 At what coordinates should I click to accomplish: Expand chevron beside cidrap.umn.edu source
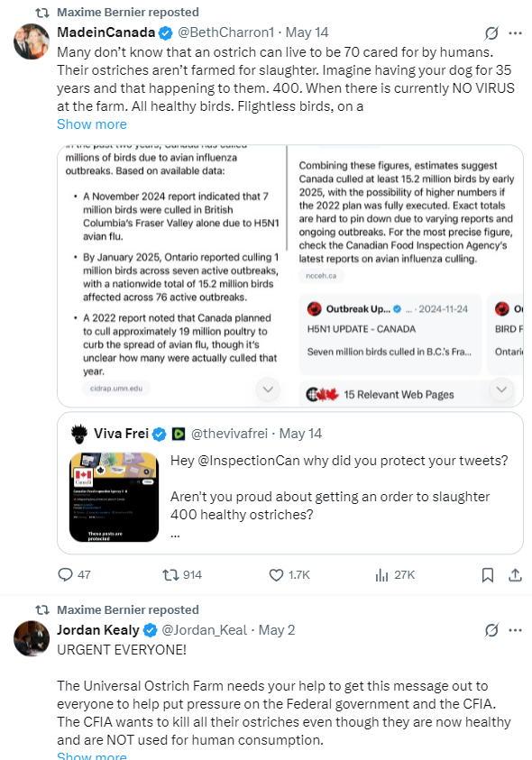pyautogui.click(x=268, y=389)
